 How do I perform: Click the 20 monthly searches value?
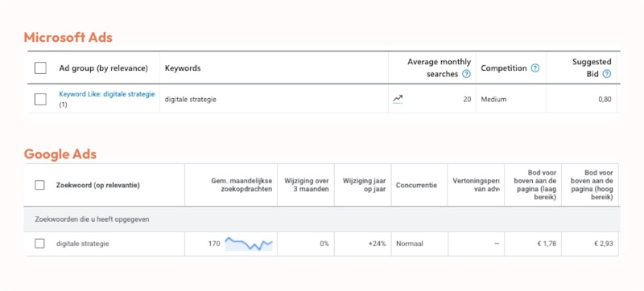pos(467,99)
